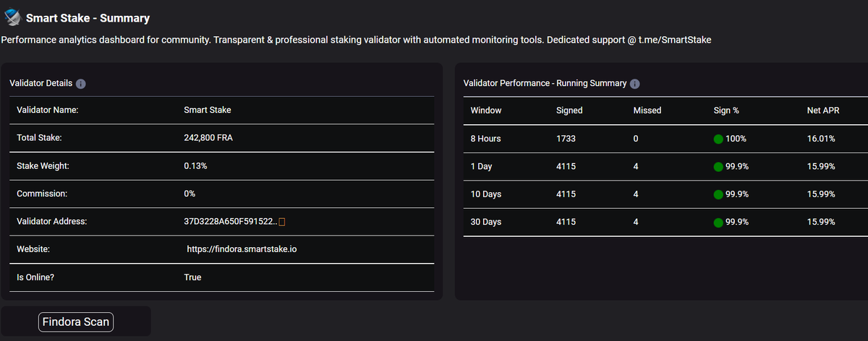Click the green status dot for 30 Days
Viewport: 868px width, 341px height.
(x=718, y=223)
